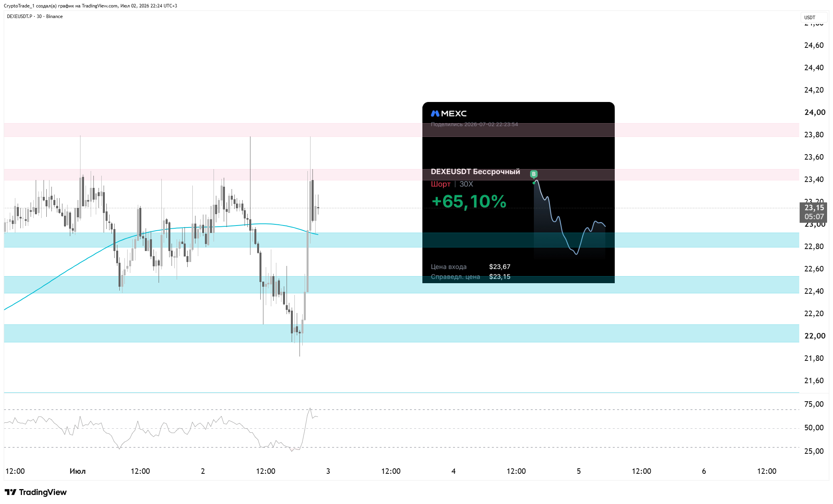833x504 pixels.
Task: Click the red Шорт label
Action: (x=440, y=184)
